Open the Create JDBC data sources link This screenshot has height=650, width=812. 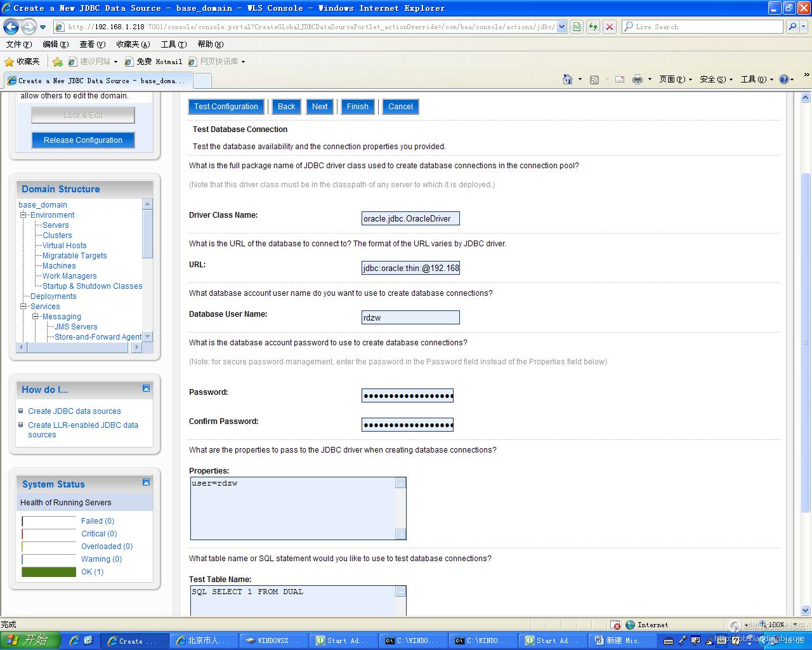coord(74,411)
